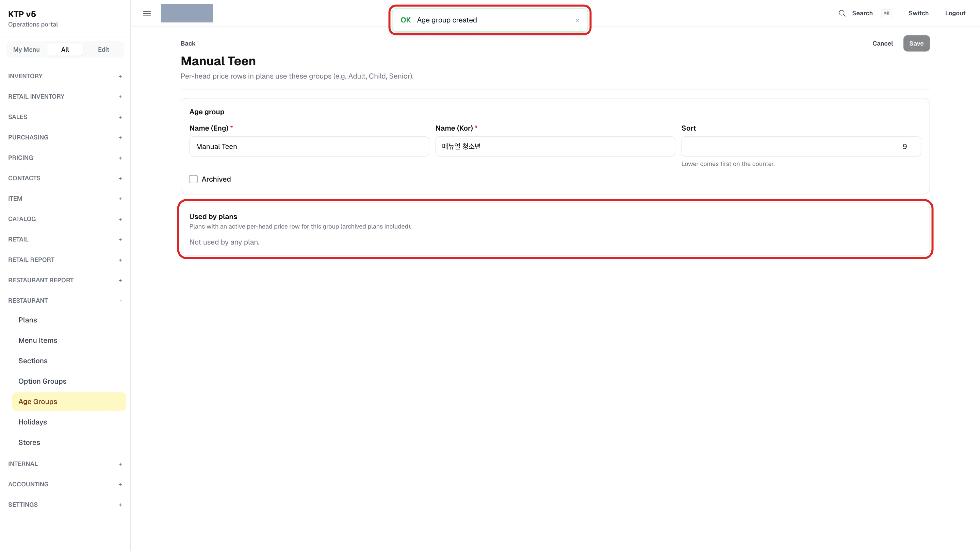The width and height of the screenshot is (980, 551).
Task: Click the Back link
Action: click(188, 43)
